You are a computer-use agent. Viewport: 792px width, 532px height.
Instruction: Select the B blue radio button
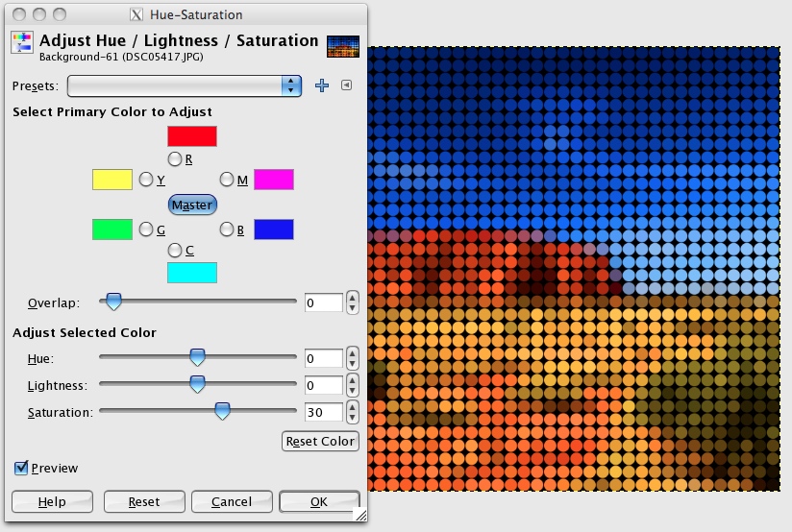point(227,230)
